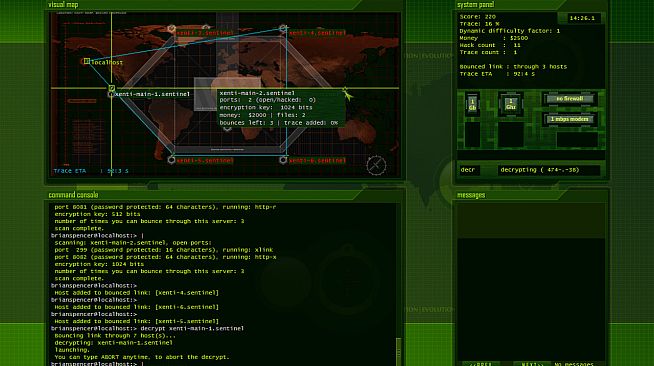
Task: Click console line 'Host added to bounced link: [xenti-5.sentinel]'
Action: tap(136, 321)
